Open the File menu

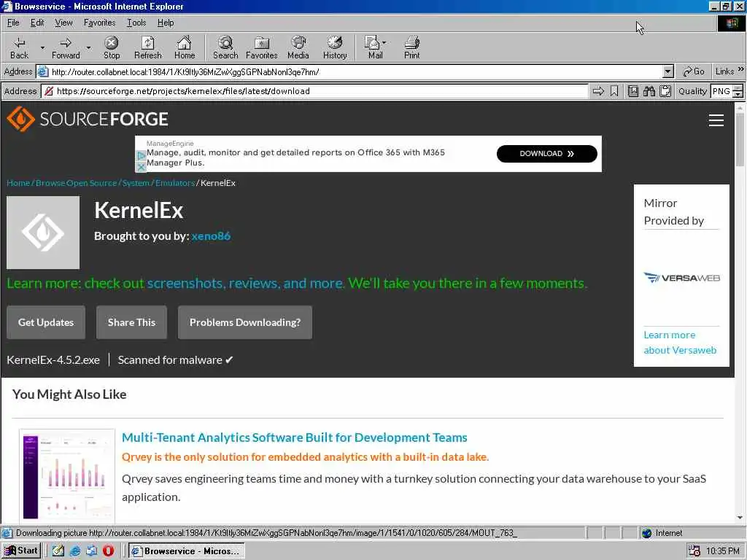click(x=13, y=23)
